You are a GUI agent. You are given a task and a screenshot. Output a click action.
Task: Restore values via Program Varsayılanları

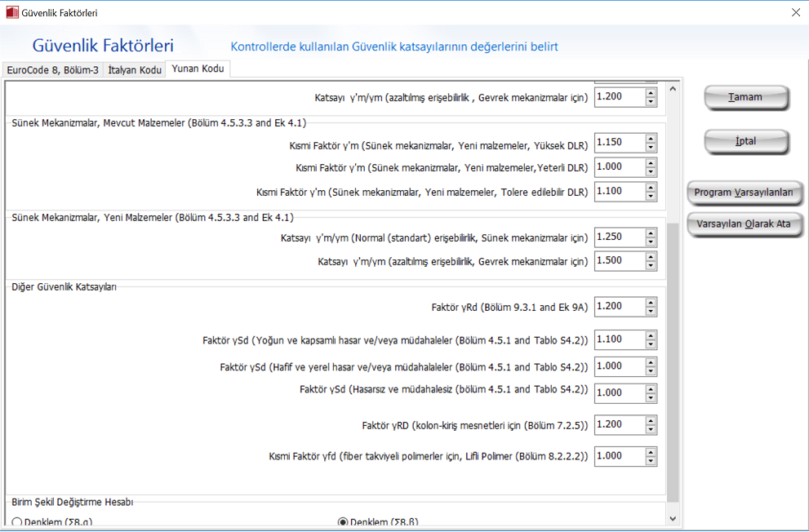[x=745, y=193]
